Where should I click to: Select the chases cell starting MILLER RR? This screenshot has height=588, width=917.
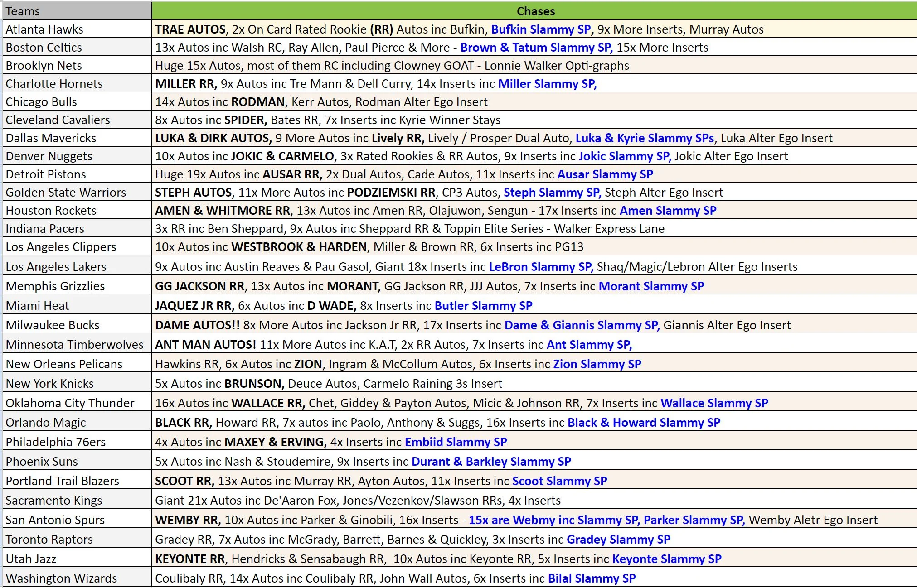(x=534, y=83)
